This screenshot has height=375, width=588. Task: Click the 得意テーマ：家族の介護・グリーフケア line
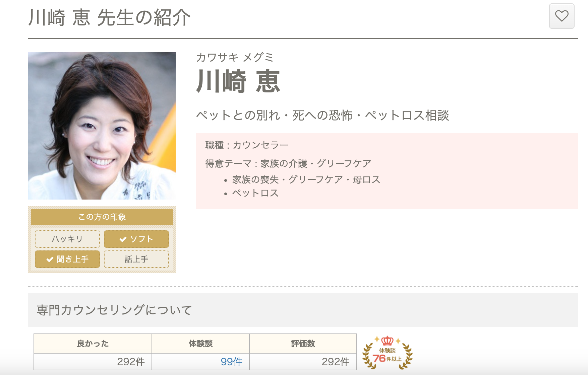(288, 163)
